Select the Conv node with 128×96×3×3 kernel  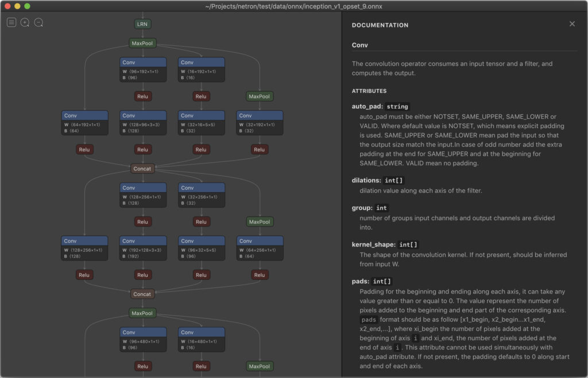[143, 115]
